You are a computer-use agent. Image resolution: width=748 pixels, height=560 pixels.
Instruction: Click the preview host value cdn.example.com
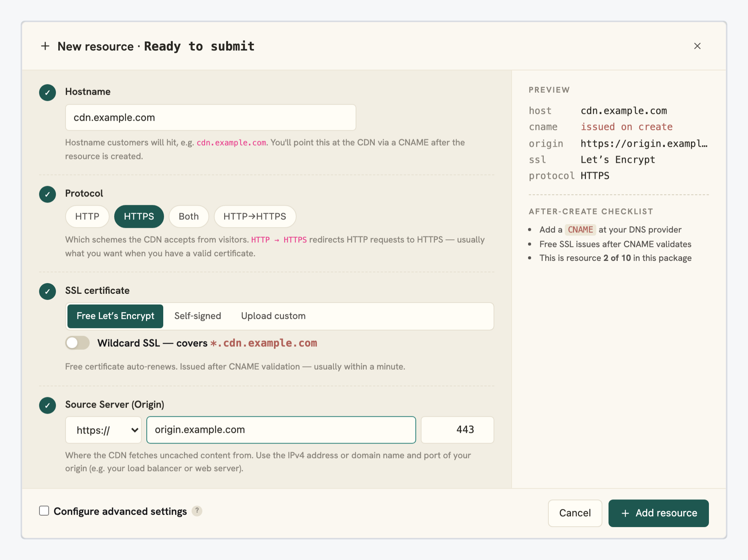click(x=624, y=111)
